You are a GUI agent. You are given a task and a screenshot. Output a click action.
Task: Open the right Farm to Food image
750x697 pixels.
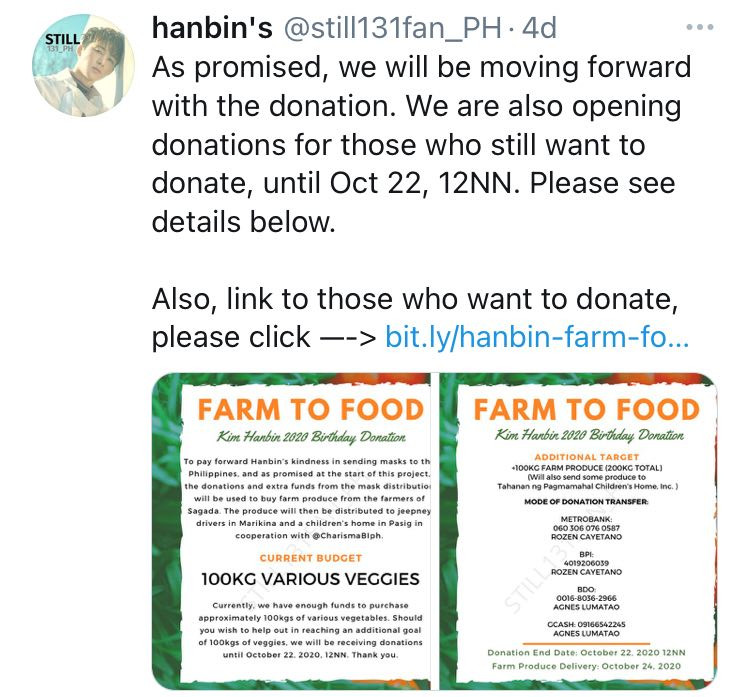tap(579, 531)
